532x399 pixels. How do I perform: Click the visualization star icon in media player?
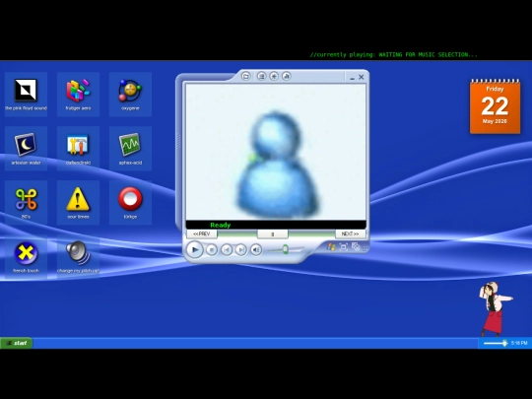click(274, 76)
